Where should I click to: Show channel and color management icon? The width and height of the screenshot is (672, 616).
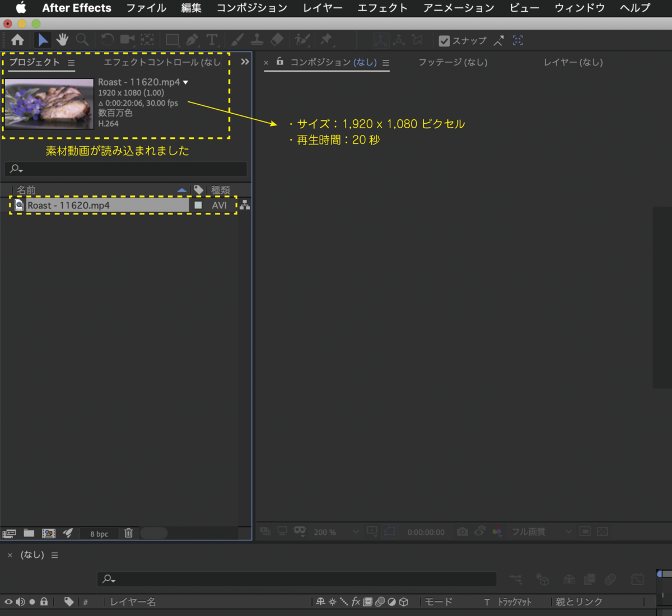[497, 531]
